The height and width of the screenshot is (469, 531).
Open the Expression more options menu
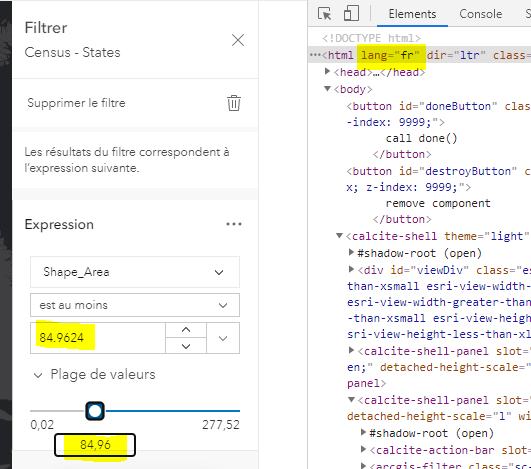tap(234, 224)
